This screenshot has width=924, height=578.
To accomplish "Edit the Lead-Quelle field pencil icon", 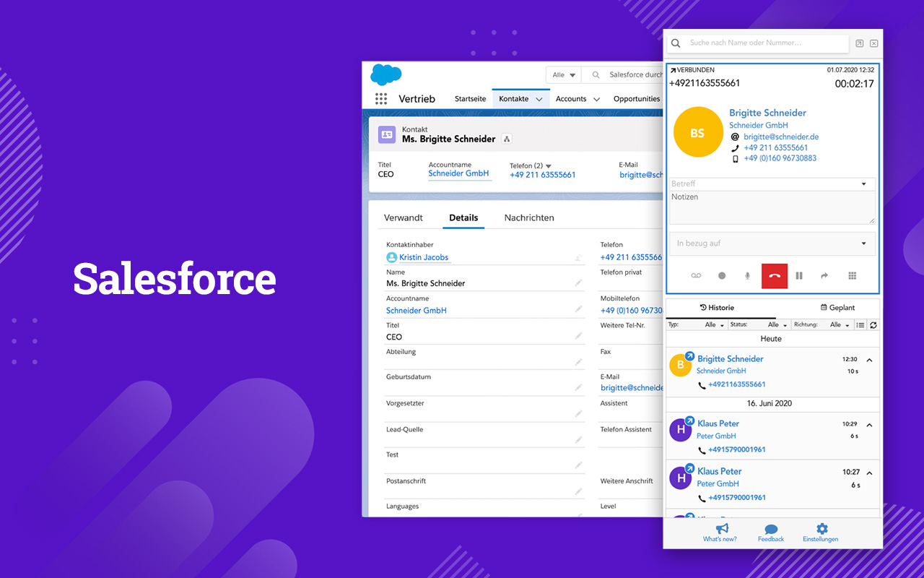I will pos(578,440).
